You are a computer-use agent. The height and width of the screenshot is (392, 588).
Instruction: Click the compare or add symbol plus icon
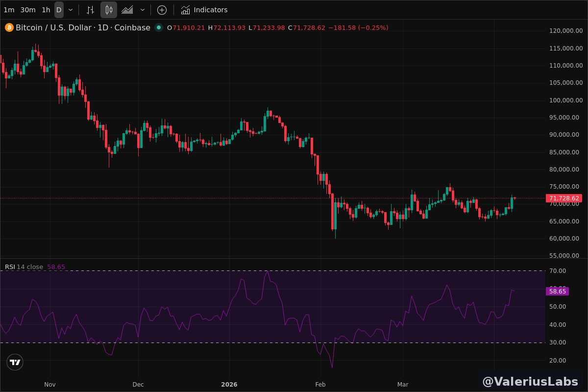(162, 10)
